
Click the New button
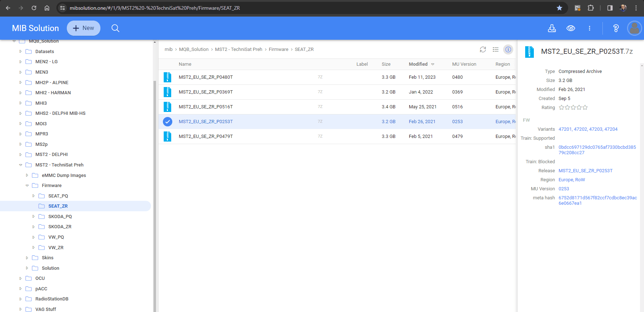tap(83, 28)
